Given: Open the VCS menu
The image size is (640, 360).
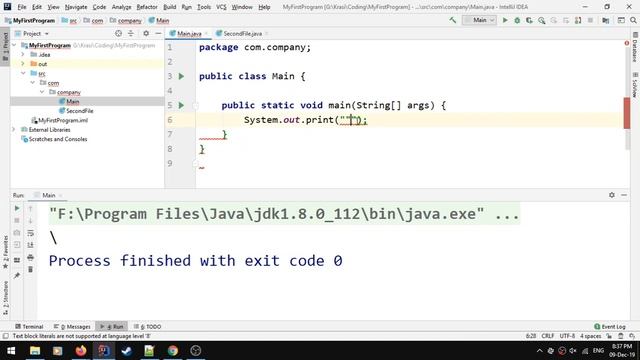Looking at the screenshot, I should [x=221, y=7].
